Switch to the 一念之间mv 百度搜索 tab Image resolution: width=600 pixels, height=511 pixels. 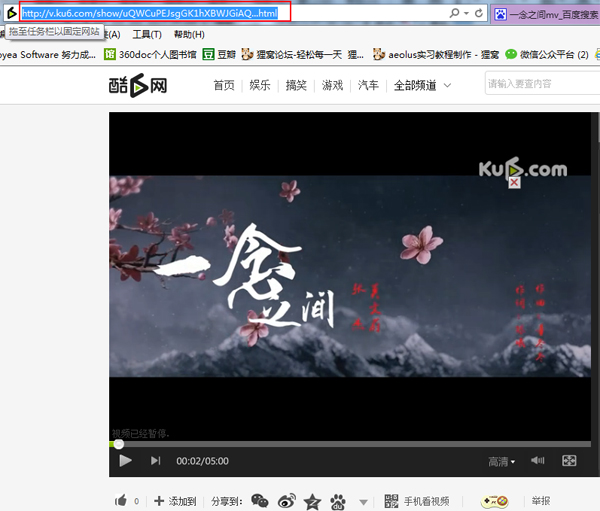(546, 15)
